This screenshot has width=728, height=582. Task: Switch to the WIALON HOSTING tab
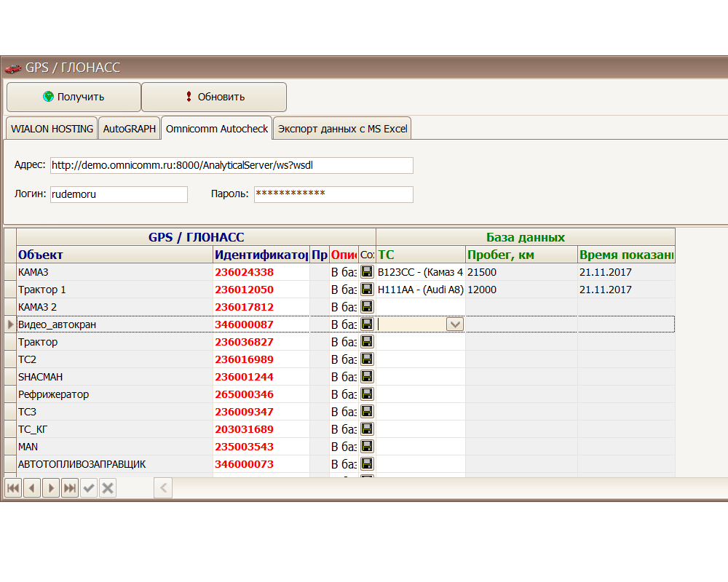coord(52,129)
